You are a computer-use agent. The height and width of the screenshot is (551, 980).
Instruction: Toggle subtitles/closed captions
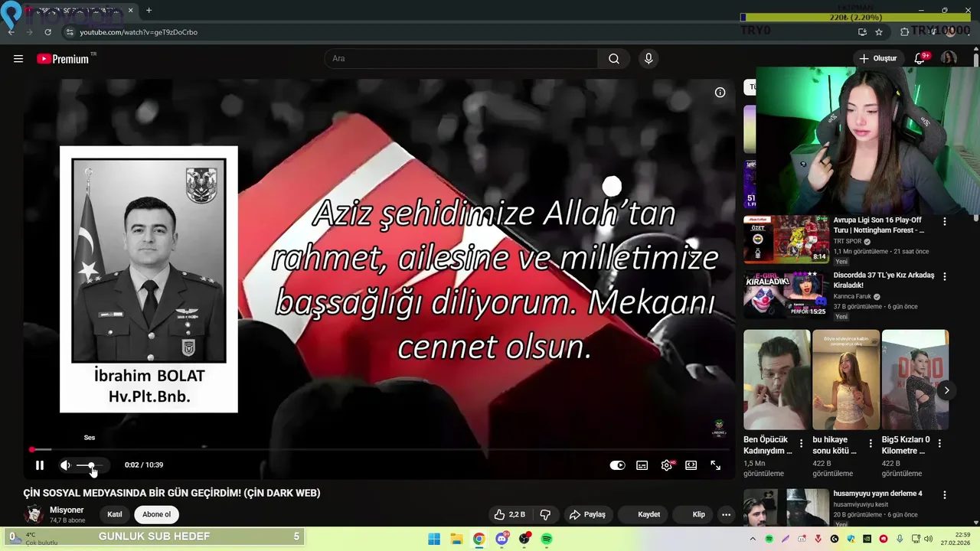point(642,465)
